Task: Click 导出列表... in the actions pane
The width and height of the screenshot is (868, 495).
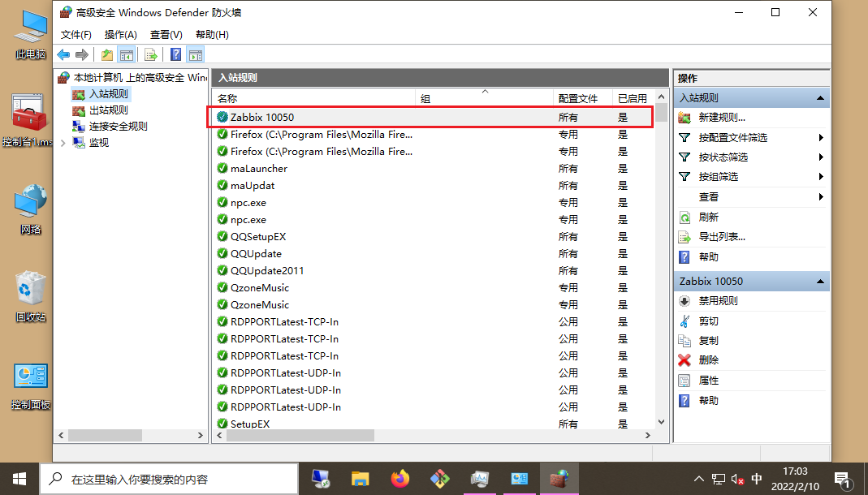Action: pyautogui.click(x=722, y=237)
